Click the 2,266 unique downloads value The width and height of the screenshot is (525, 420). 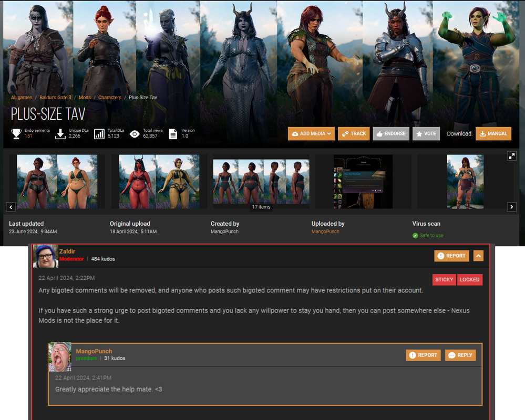click(75, 136)
